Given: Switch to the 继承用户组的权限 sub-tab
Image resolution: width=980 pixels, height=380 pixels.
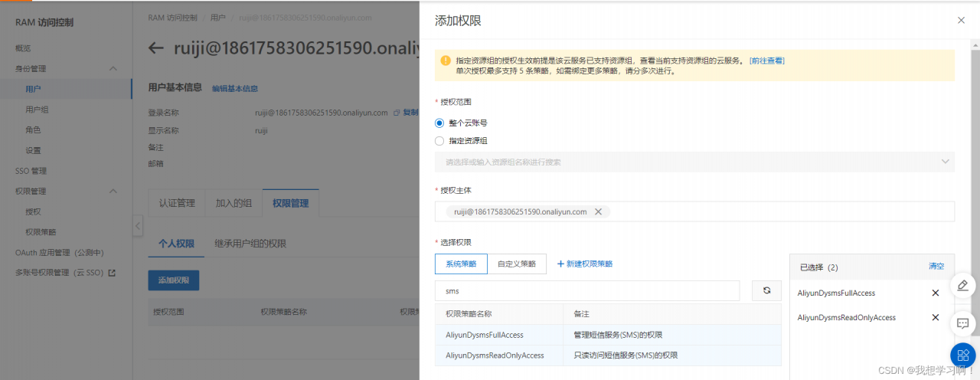Looking at the screenshot, I should (250, 244).
